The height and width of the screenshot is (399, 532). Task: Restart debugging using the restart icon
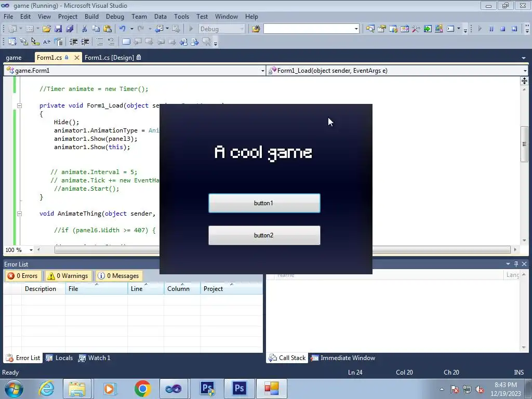pos(514,29)
